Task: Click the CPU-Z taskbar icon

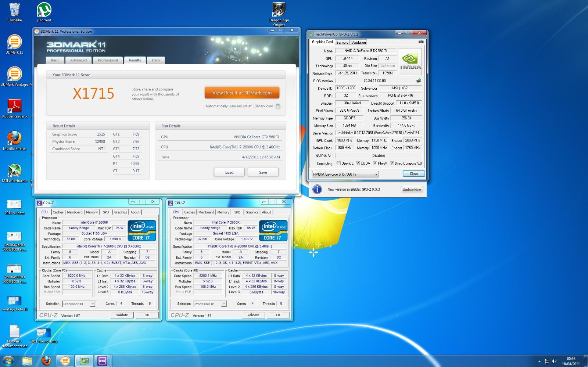Action: coord(103,361)
